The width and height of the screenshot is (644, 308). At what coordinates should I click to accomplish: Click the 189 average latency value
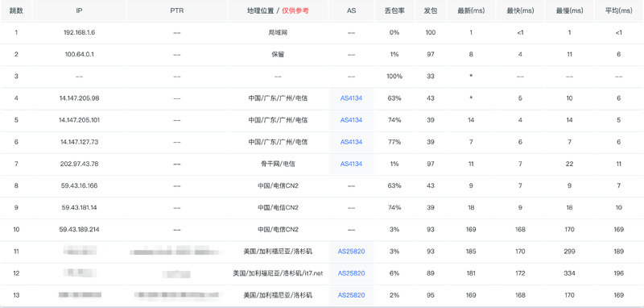coord(619,252)
